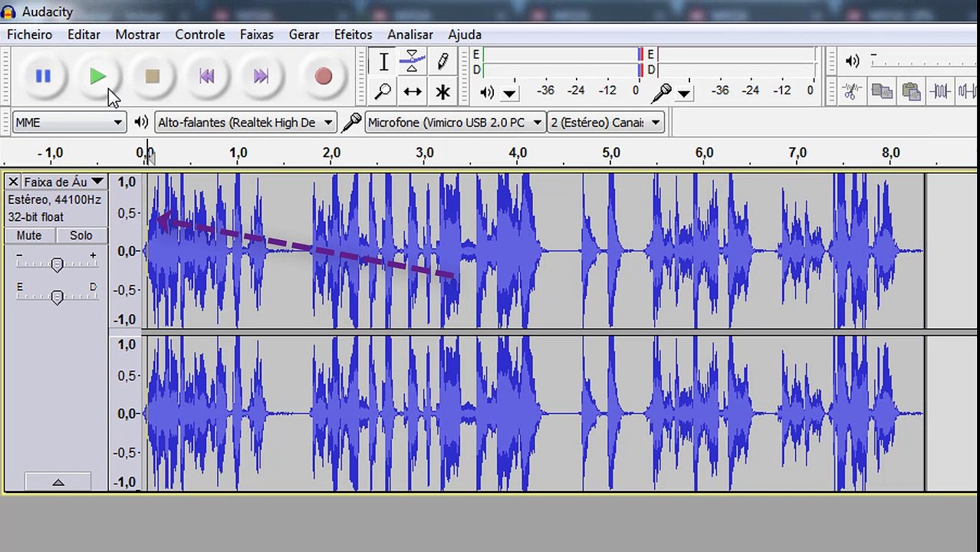Toggle Mute on the audio track

pos(29,235)
